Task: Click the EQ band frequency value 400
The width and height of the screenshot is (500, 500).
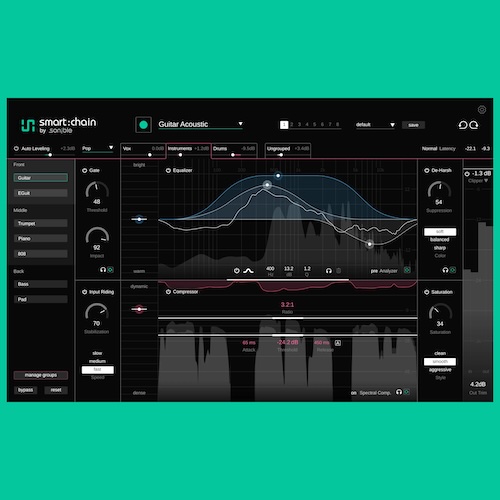Action: click(270, 269)
